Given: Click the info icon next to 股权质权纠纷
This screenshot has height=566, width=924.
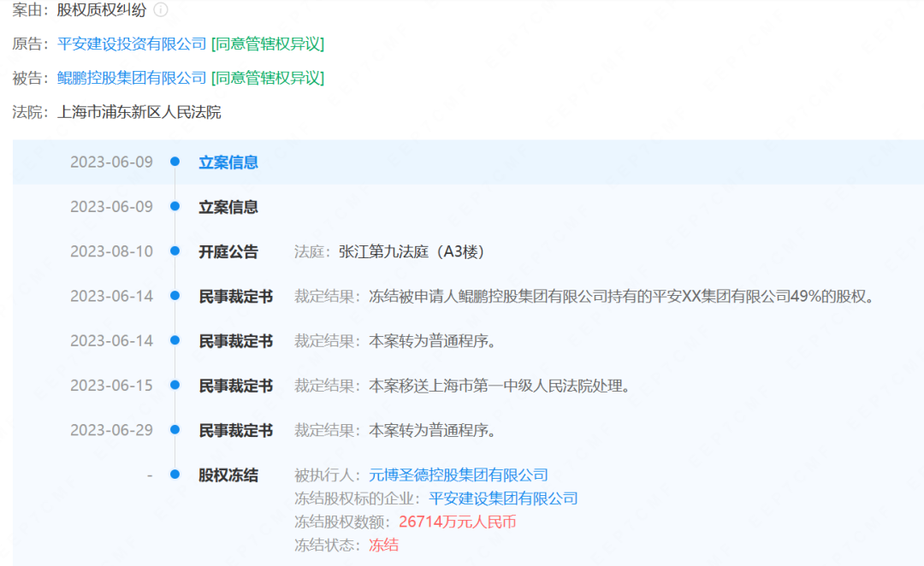Looking at the screenshot, I should point(160,9).
